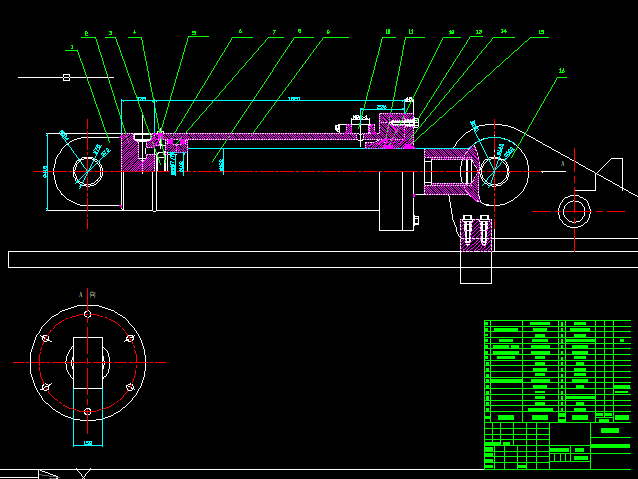Select part balloon number 6
The width and height of the screenshot is (638, 479).
point(240,31)
